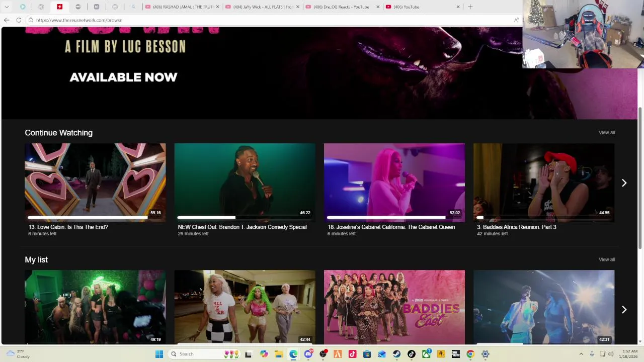This screenshot has height=362, width=644.
Task: Open the tab search dropdown arrow
Action: click(7, 7)
